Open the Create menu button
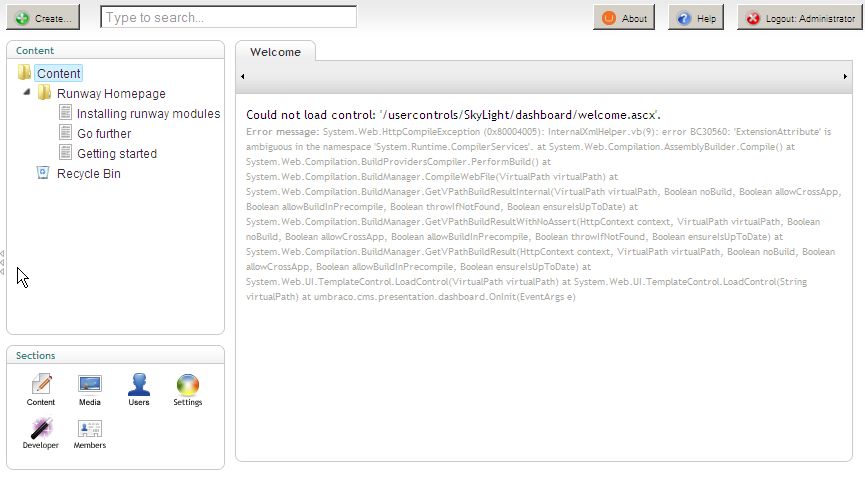865x477 pixels. click(x=43, y=18)
